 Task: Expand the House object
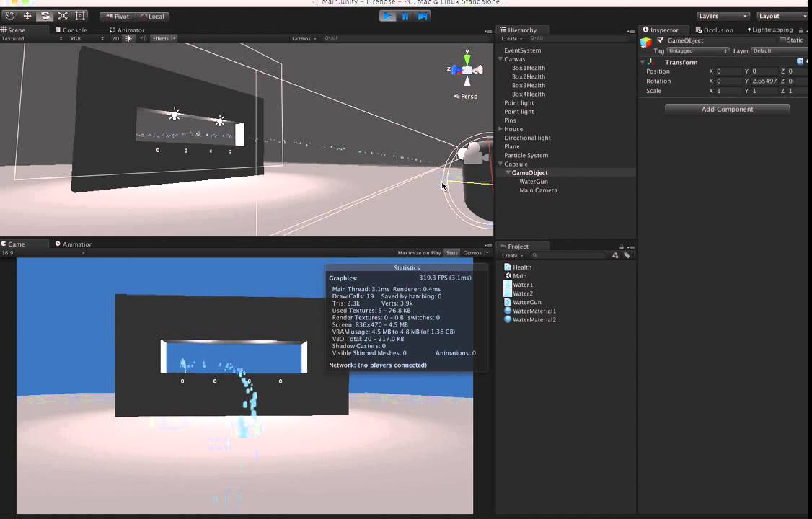[x=500, y=129]
